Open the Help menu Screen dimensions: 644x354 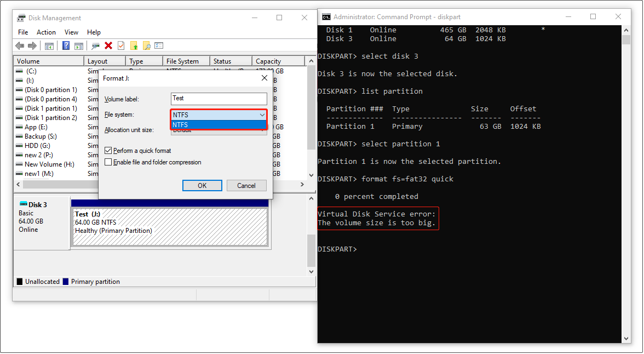(94, 32)
